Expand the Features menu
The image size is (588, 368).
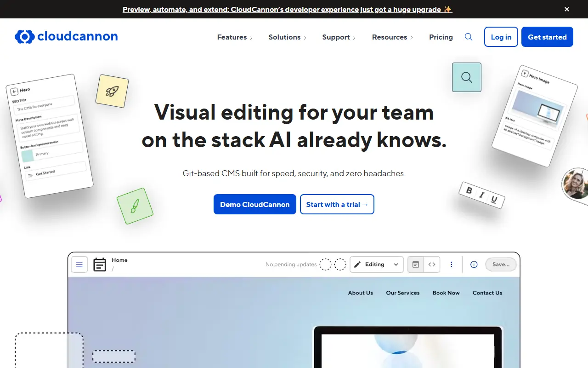click(x=235, y=37)
